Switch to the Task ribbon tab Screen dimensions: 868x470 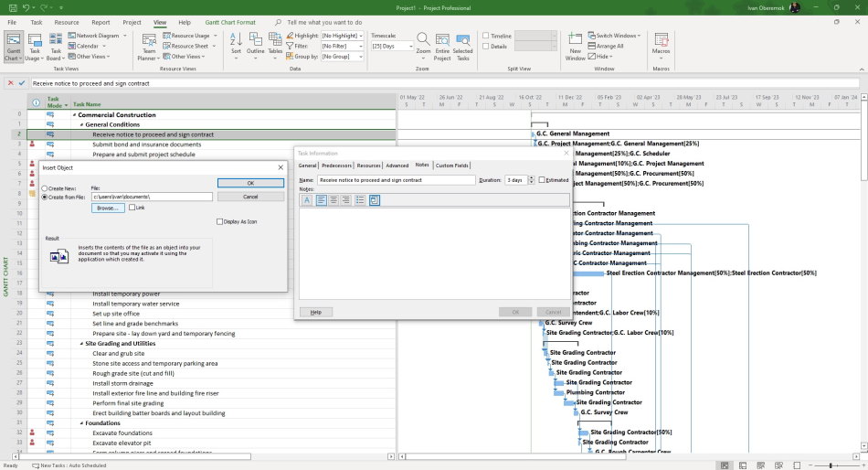[37, 22]
